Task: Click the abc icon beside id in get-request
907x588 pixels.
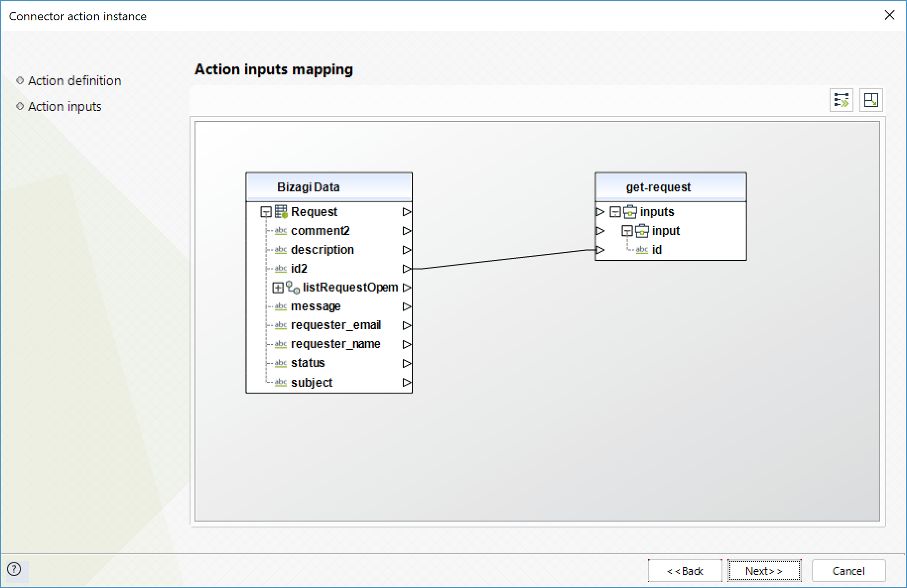Action: (642, 250)
